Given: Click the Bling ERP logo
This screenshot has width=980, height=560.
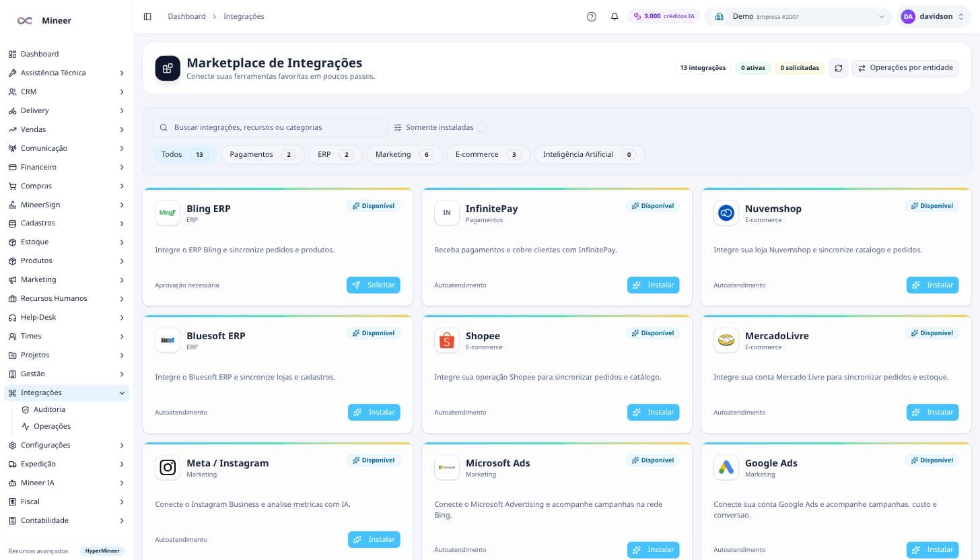Looking at the screenshot, I should point(168,213).
